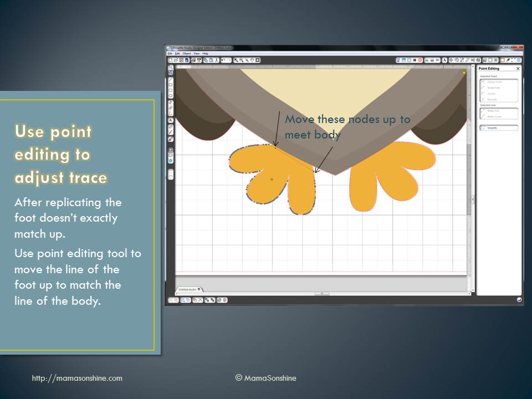Click the zoom in magnifier icon
532x399 pixels.
click(x=237, y=60)
